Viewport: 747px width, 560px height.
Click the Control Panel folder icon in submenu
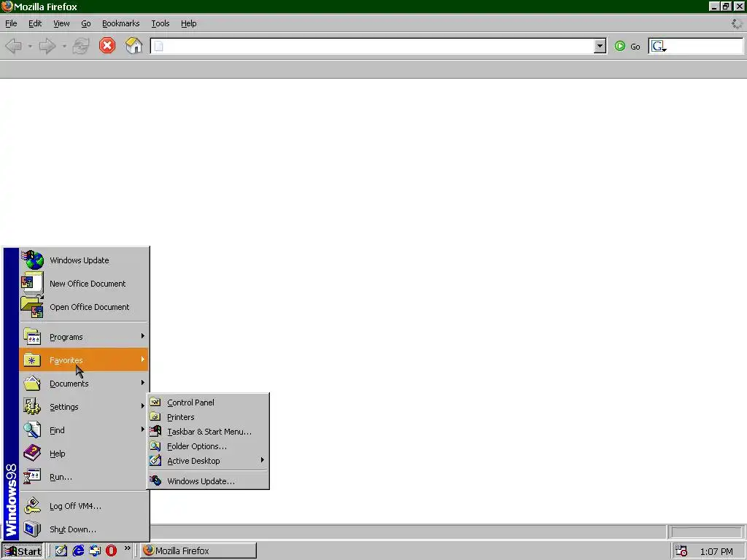coord(155,402)
